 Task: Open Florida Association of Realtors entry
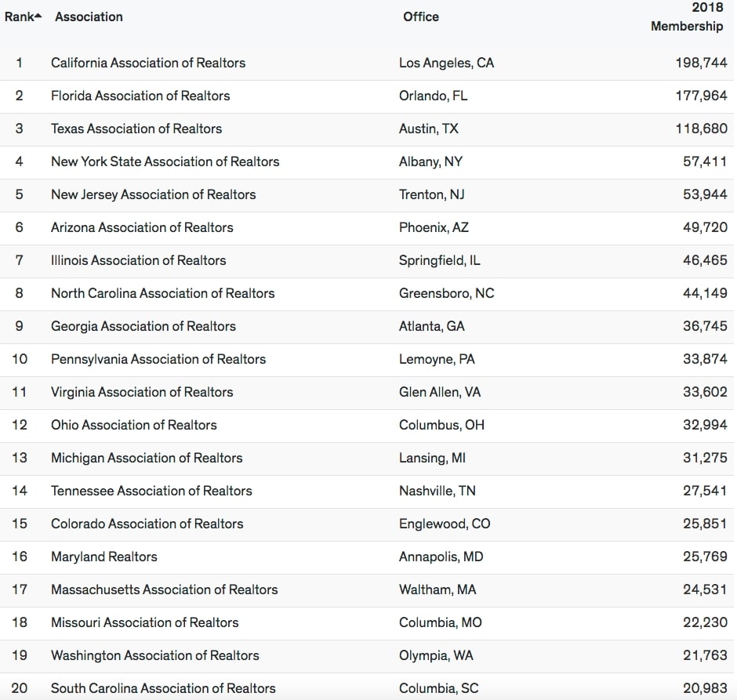pyautogui.click(x=140, y=96)
